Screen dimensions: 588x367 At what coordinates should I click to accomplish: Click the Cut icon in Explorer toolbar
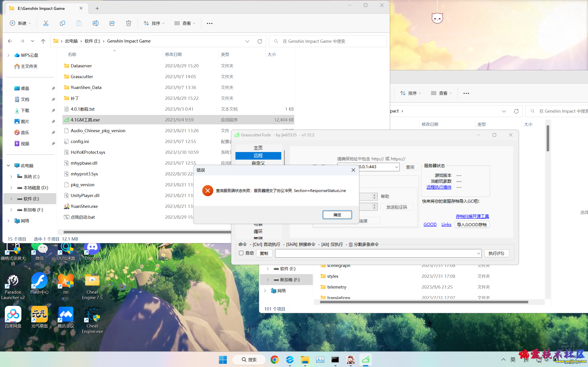tap(46, 23)
